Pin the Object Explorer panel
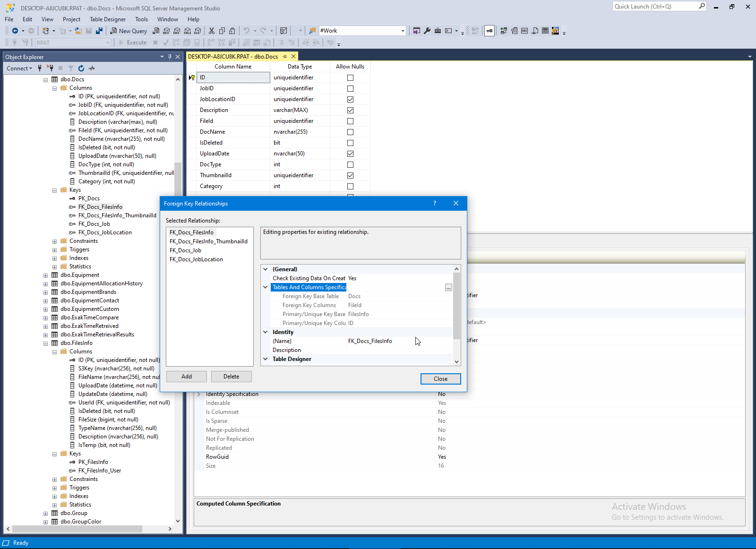Screen dimensions: 756x549 170,57
